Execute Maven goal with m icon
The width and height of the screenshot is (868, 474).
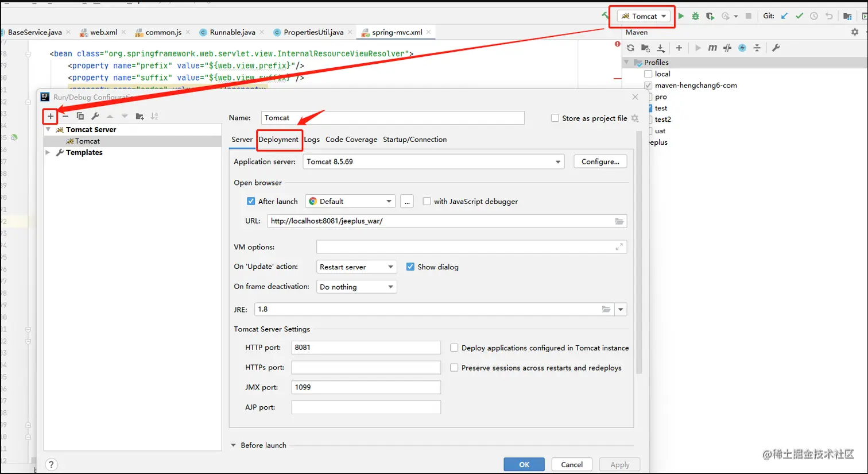pos(712,48)
